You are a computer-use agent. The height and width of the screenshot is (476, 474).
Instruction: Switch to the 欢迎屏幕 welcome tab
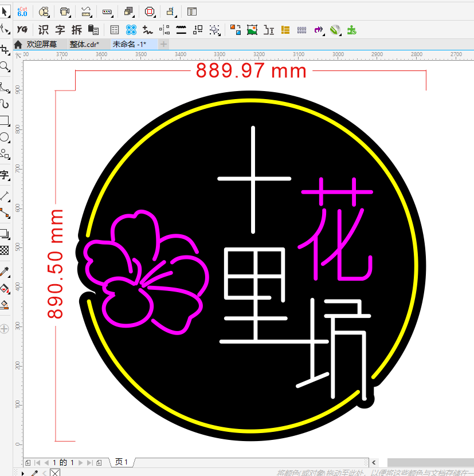[42, 44]
